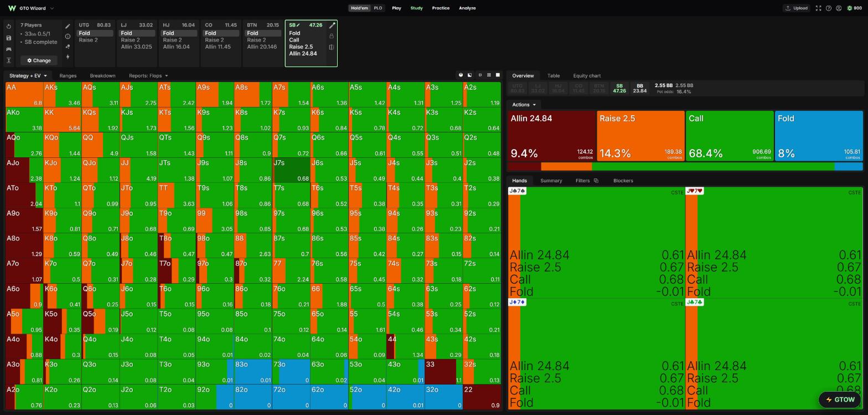Expand the Actions dropdown
868x415 pixels.
click(x=524, y=105)
